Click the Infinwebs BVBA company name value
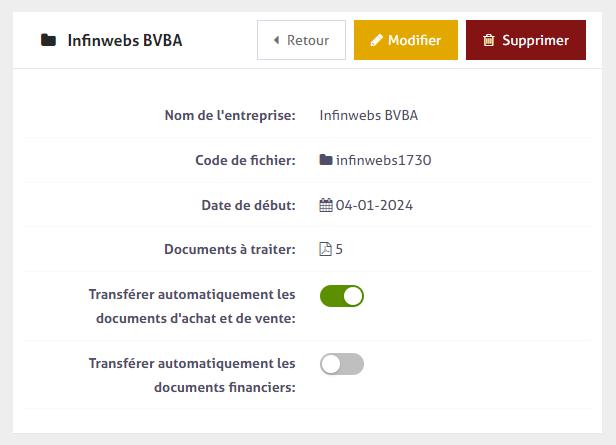Viewport: 616px width, 445px height. [x=368, y=115]
